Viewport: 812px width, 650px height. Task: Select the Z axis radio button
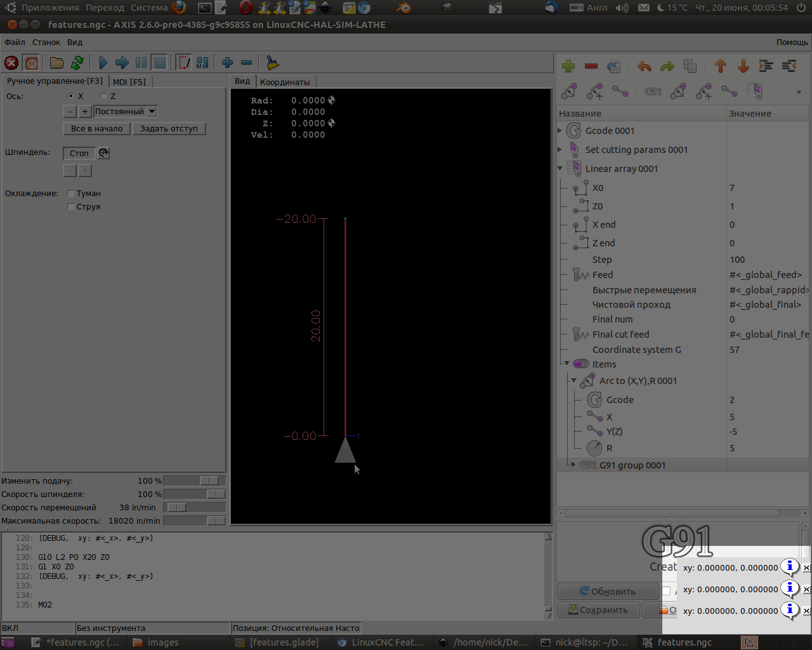104,96
